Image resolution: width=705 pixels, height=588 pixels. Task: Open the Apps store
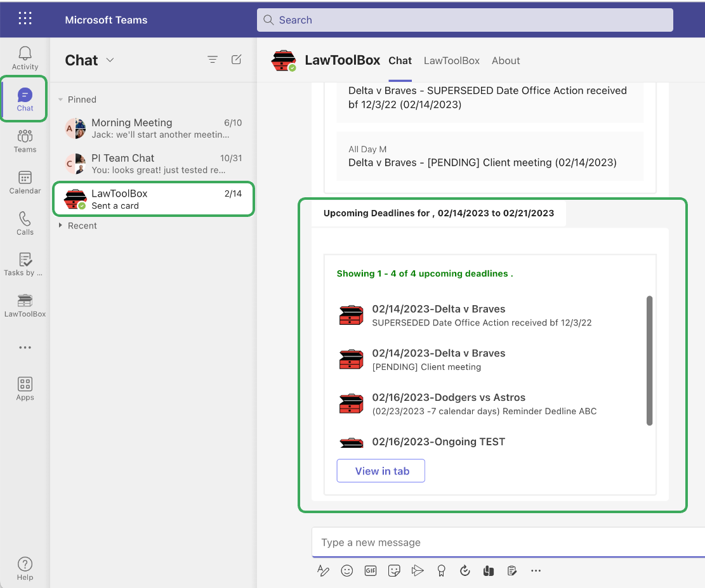tap(25, 389)
